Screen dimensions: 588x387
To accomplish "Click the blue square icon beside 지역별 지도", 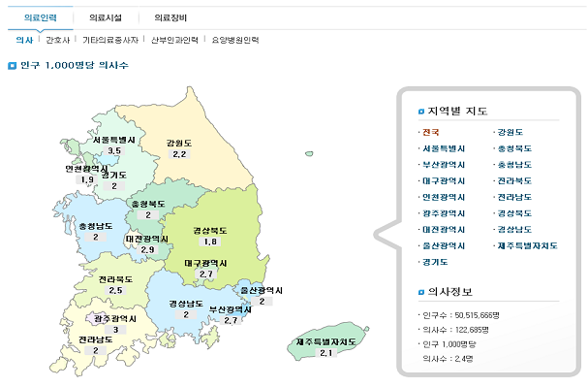I will pyautogui.click(x=421, y=112).
